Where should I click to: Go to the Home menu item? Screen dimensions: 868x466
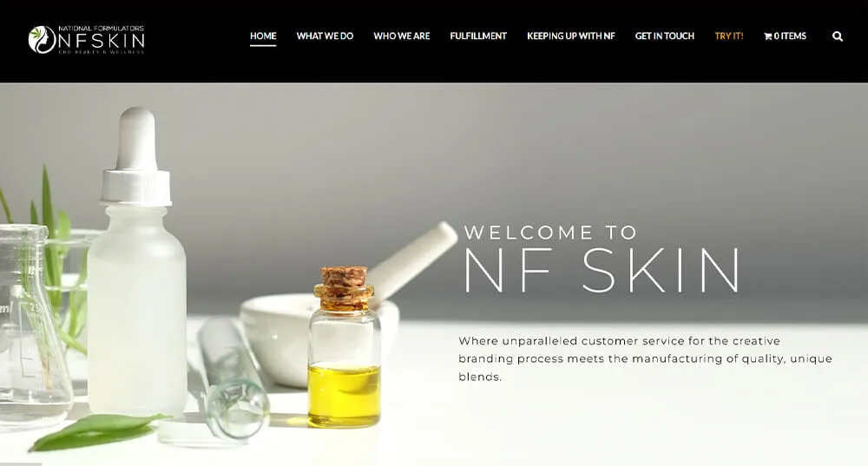point(263,36)
